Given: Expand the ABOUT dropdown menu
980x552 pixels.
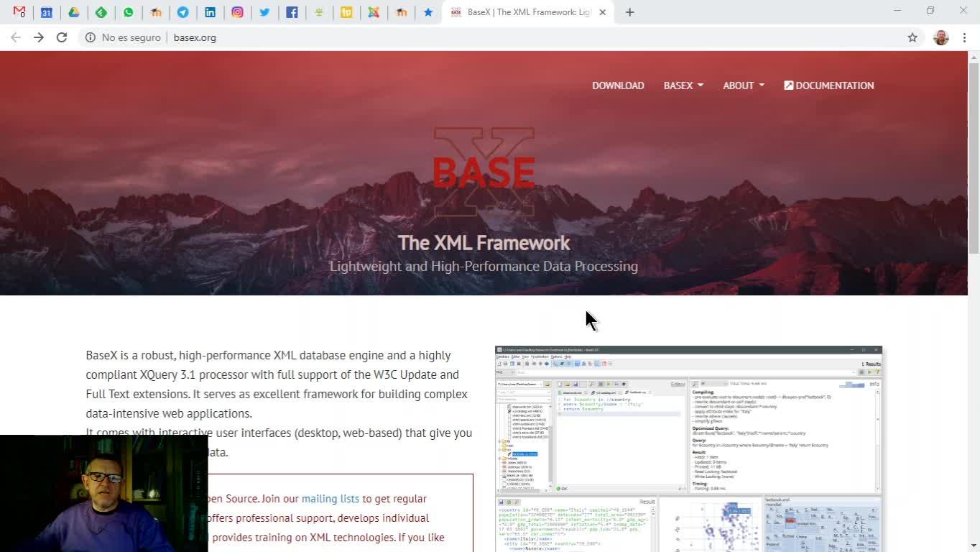Looking at the screenshot, I should click(x=744, y=86).
